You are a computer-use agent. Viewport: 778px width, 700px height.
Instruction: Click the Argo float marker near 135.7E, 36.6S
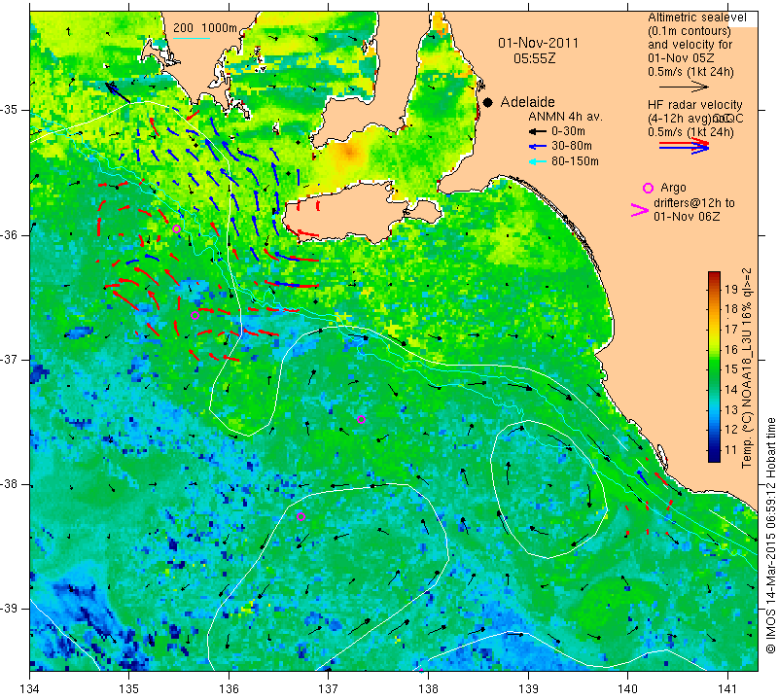[194, 315]
